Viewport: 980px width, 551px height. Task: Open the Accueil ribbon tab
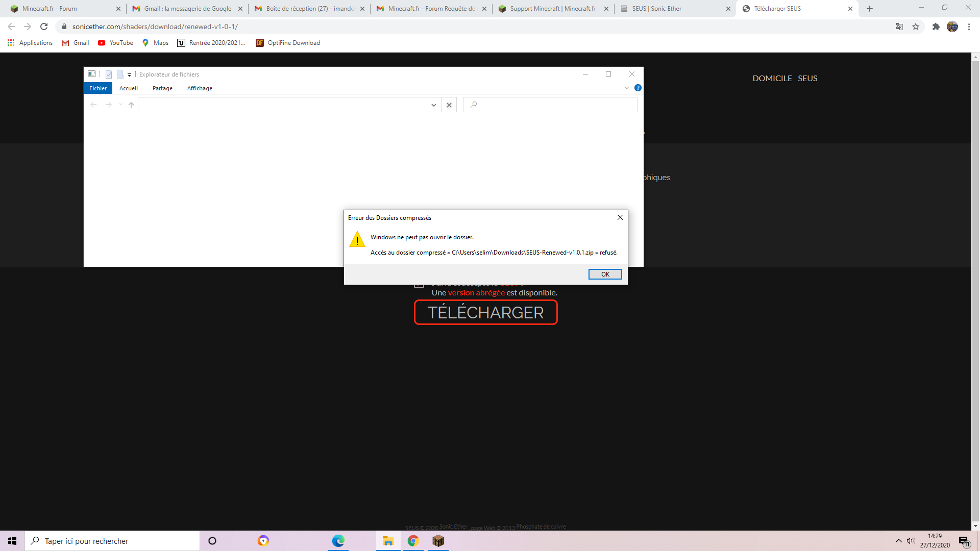pos(129,88)
